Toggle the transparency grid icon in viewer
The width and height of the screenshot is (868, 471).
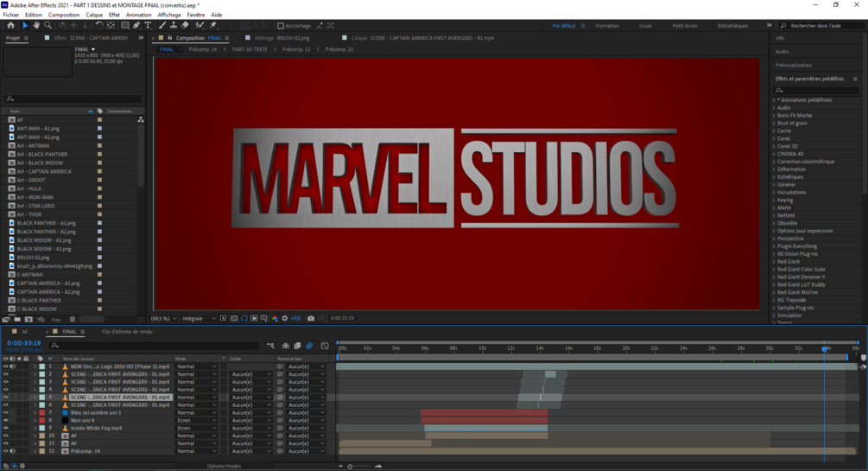234,319
